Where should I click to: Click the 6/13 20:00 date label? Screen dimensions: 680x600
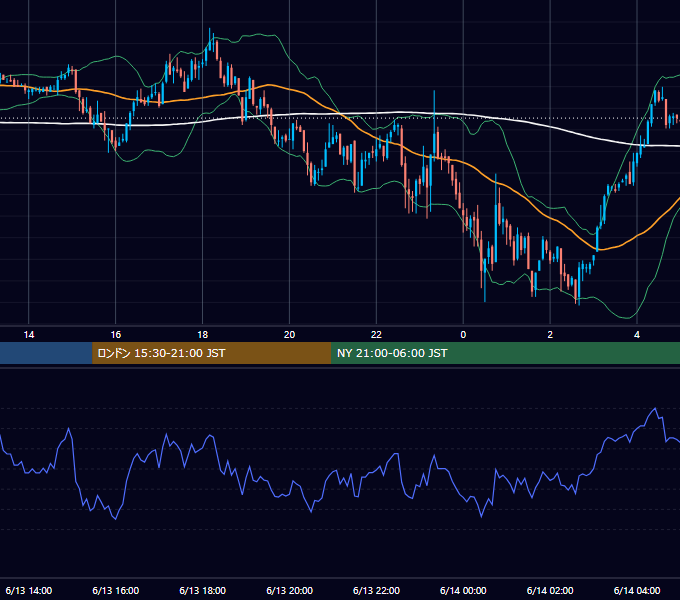(x=289, y=590)
